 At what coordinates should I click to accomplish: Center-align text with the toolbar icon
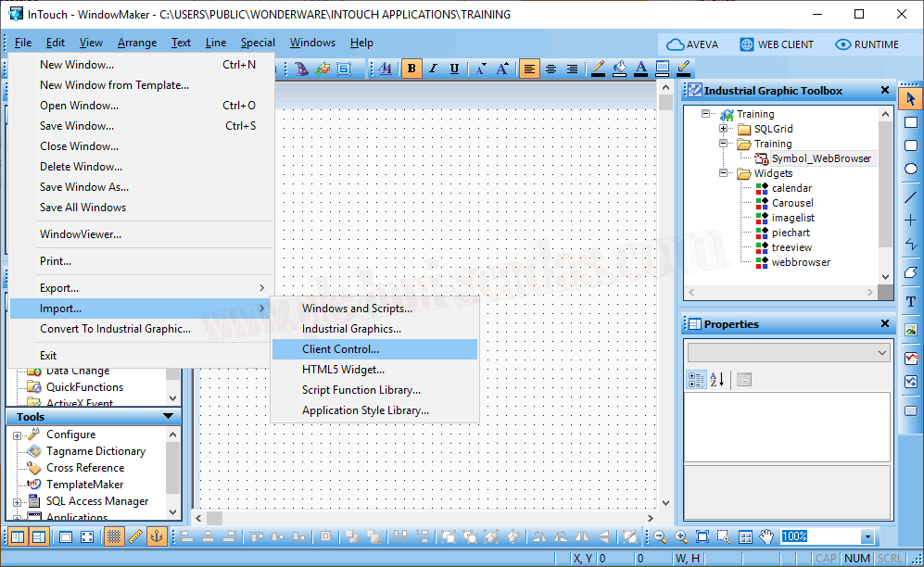coord(551,69)
